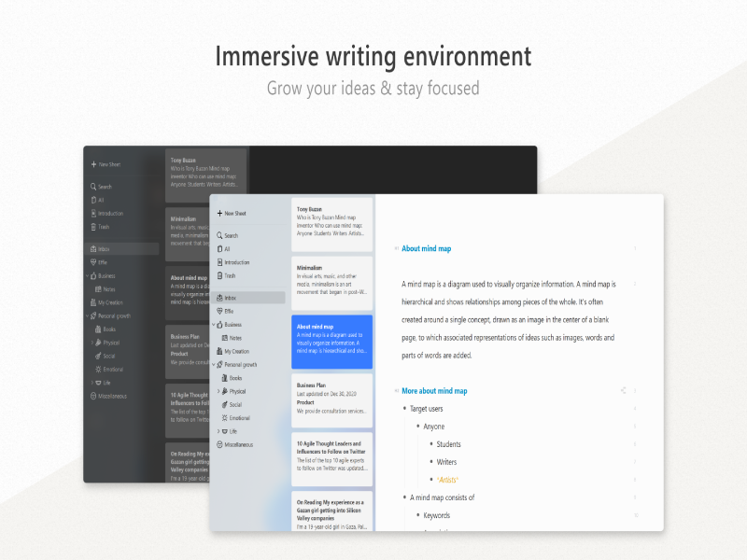Open Books folder in the dark window
Image resolution: width=747 pixels, height=560 pixels.
tap(106, 329)
